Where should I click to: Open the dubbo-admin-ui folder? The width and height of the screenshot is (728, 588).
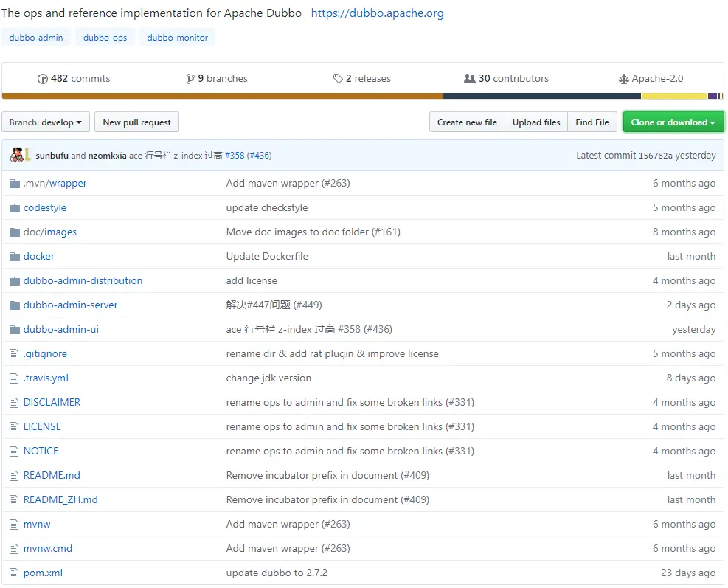61,329
